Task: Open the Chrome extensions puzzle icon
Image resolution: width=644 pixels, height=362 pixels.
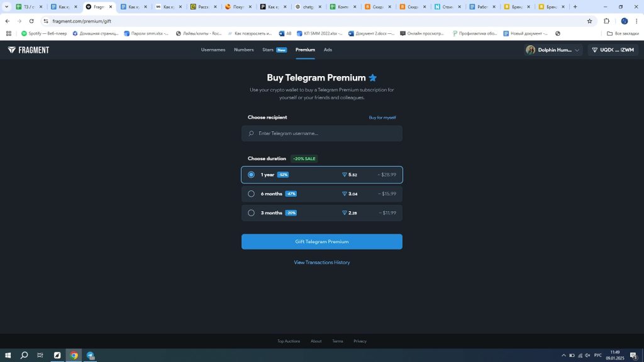Action: (607, 21)
